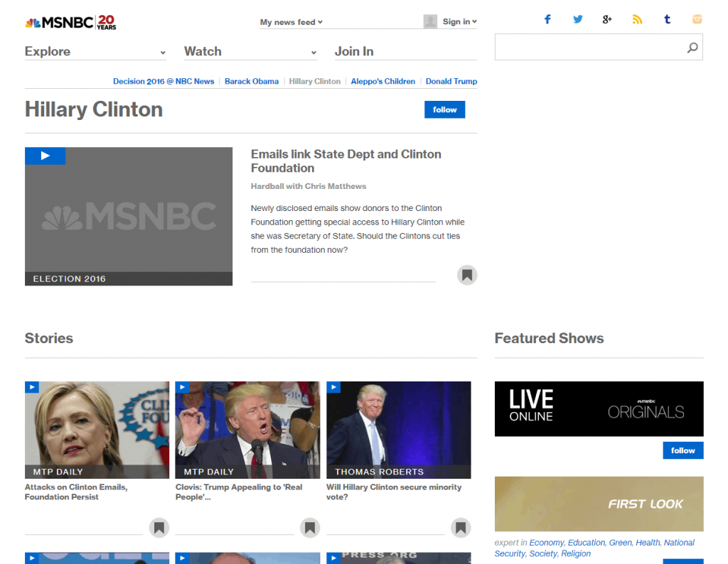The height and width of the screenshot is (564, 728).
Task: Expand the My news feed dropdown
Action: 291,22
